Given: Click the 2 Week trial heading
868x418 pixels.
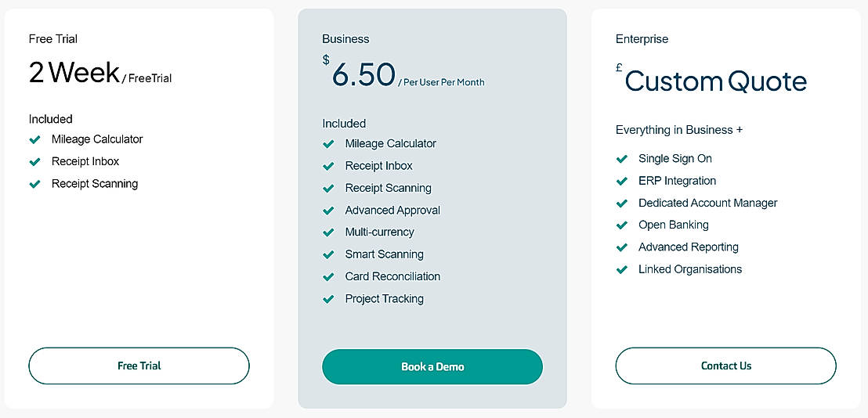Looking at the screenshot, I should tap(74, 73).
